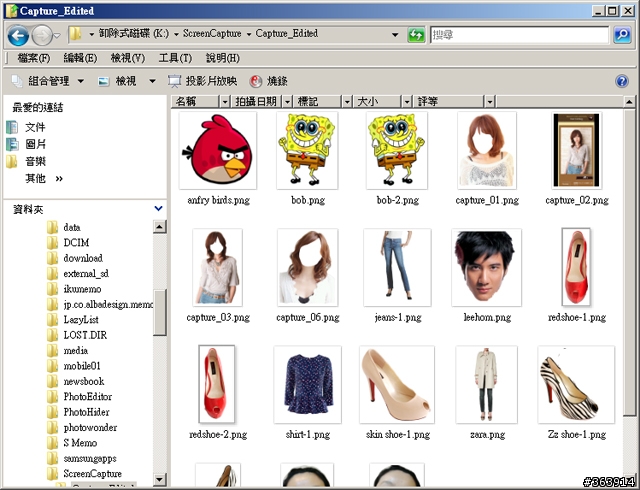Screen dimensions: 640x490
Task: Show more links via 其他
Action: tap(44, 178)
